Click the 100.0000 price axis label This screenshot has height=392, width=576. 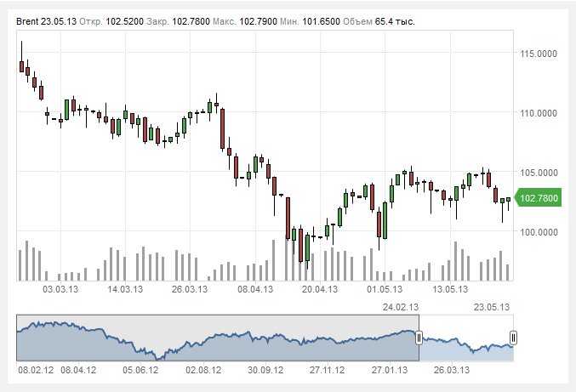pos(539,232)
